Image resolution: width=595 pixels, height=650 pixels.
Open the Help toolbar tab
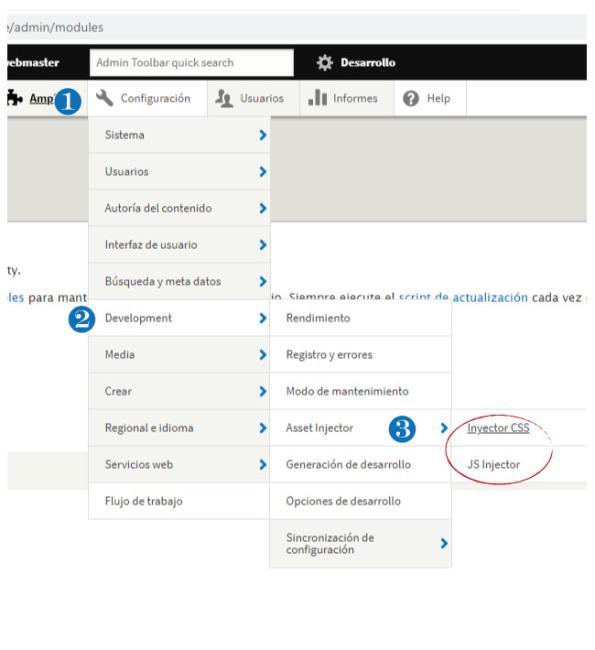[430, 98]
